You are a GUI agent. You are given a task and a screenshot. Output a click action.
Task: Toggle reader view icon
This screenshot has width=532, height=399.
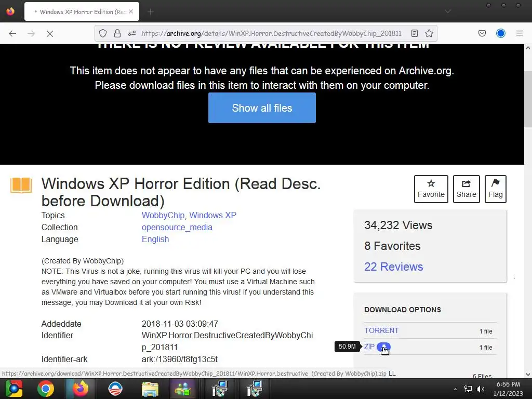point(414,33)
